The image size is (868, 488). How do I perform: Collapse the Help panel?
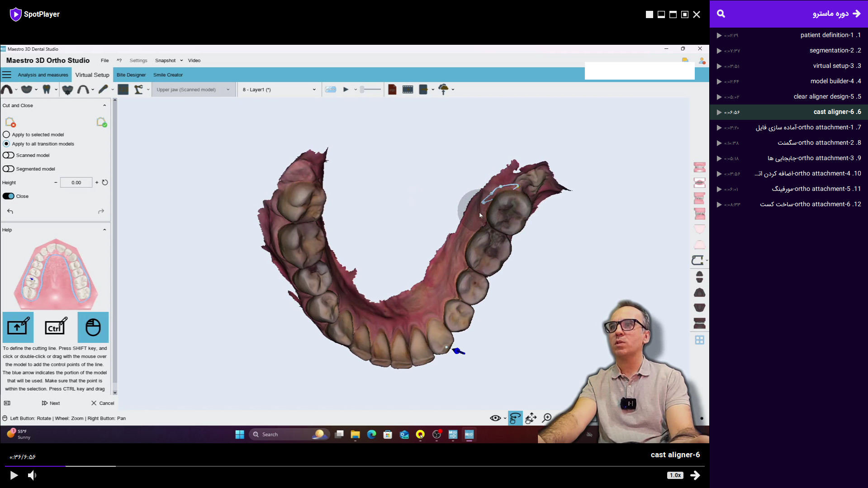(104, 230)
